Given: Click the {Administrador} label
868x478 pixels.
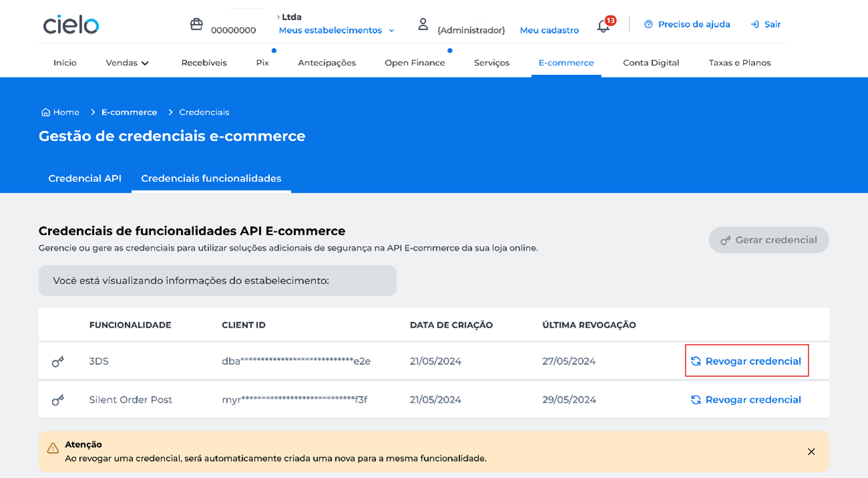Looking at the screenshot, I should [x=471, y=30].
